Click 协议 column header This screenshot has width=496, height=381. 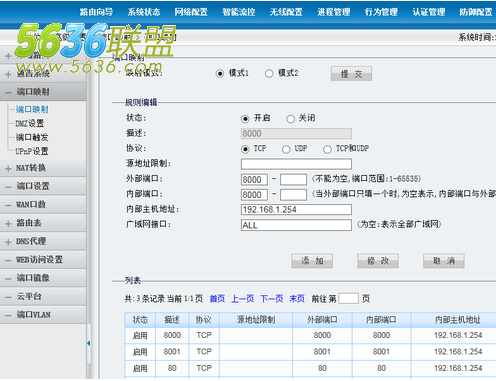click(204, 320)
